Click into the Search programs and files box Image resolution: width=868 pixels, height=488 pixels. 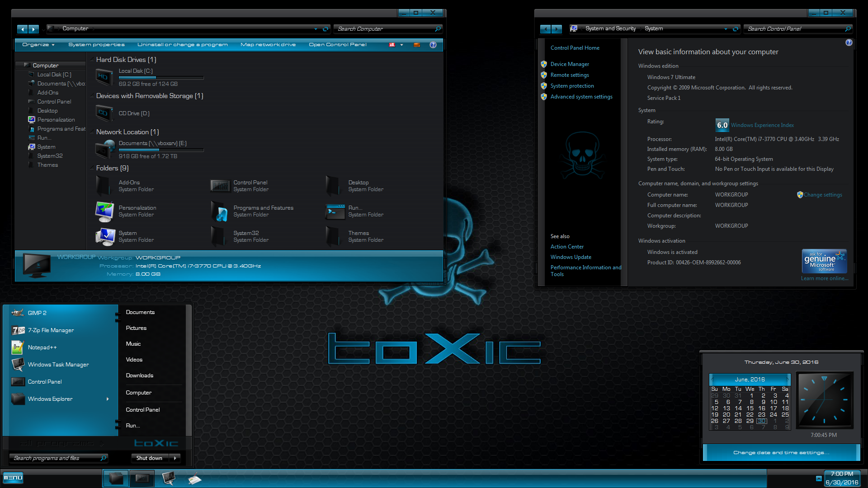58,458
